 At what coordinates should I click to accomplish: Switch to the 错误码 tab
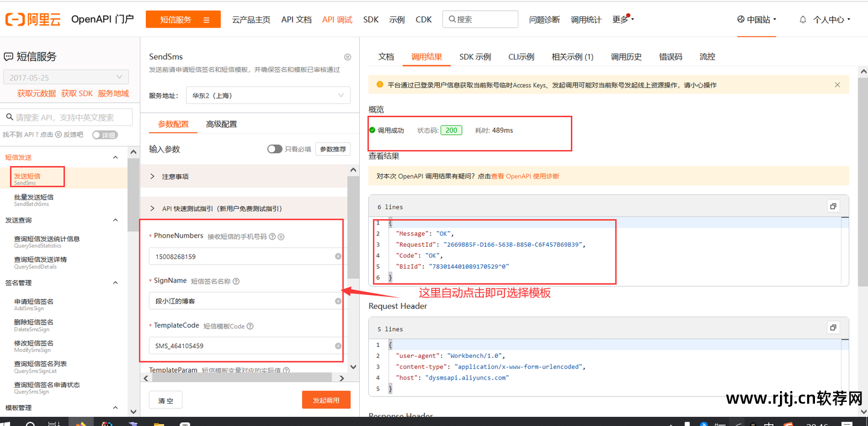[670, 57]
